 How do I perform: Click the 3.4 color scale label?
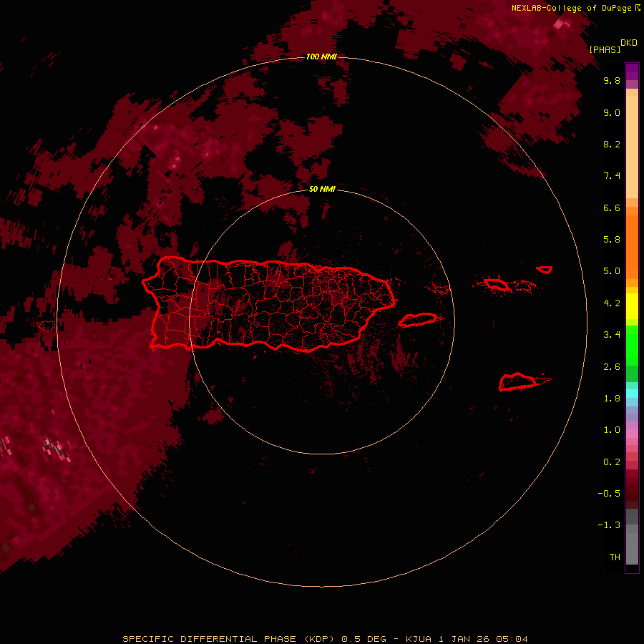click(x=612, y=335)
